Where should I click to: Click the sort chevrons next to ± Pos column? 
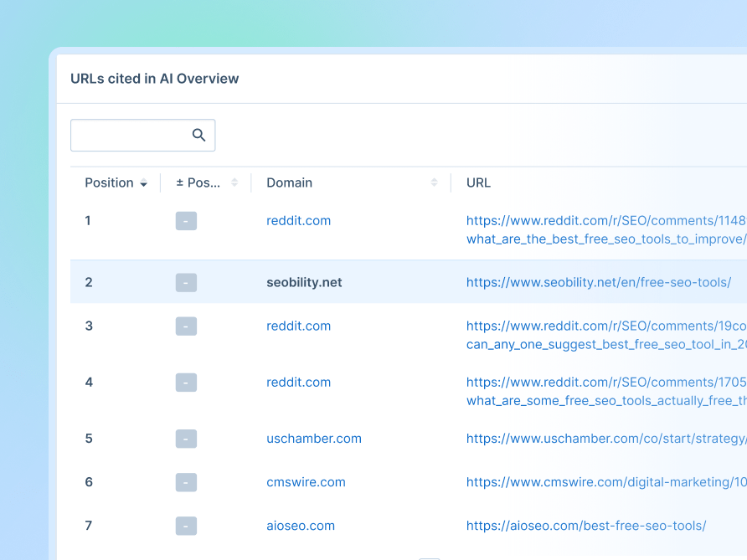234,182
